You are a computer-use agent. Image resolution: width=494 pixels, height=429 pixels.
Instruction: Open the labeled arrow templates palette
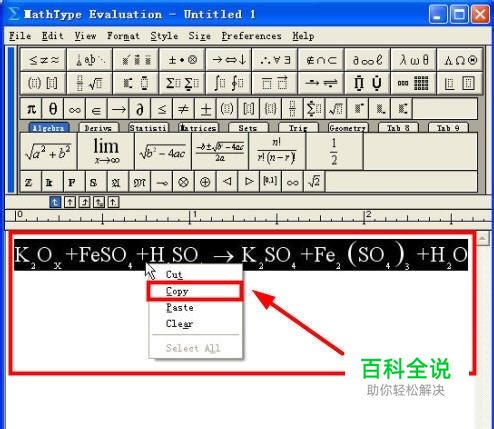[321, 83]
